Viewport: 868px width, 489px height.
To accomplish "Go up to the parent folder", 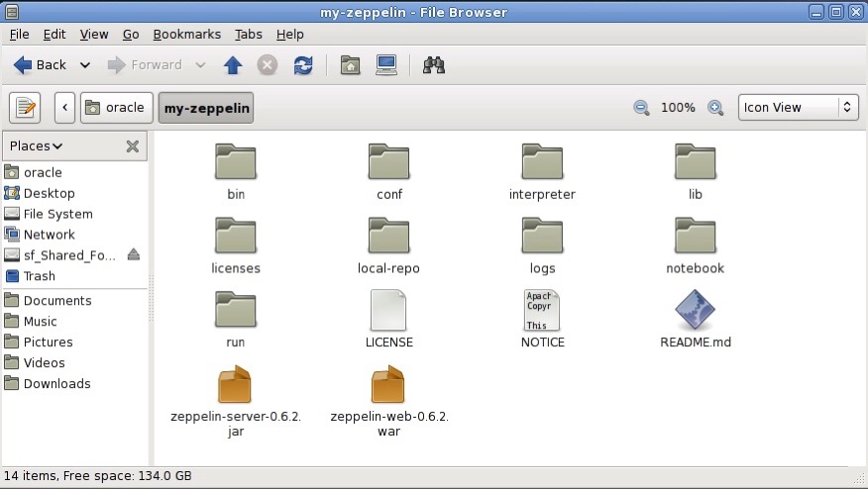I will tap(233, 65).
